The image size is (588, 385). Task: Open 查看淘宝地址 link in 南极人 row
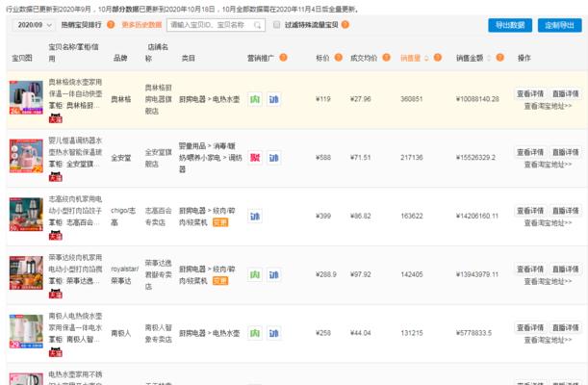(548, 340)
